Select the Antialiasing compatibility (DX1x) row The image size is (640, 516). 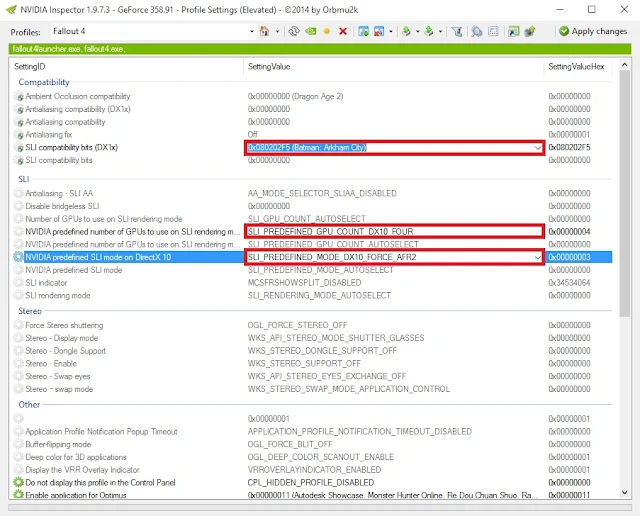[x=312, y=109]
